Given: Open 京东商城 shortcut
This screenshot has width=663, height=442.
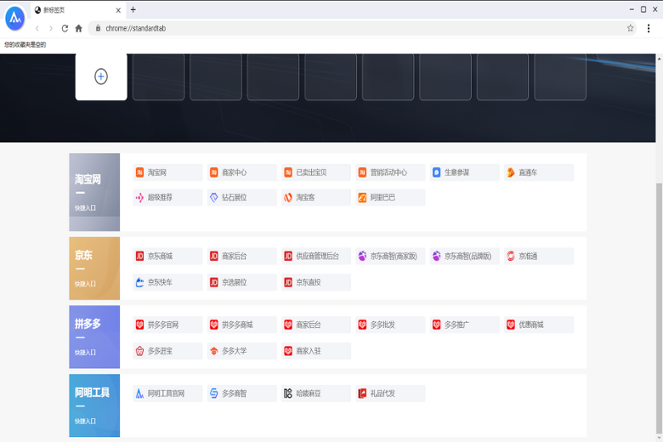Looking at the screenshot, I should pos(167,256).
